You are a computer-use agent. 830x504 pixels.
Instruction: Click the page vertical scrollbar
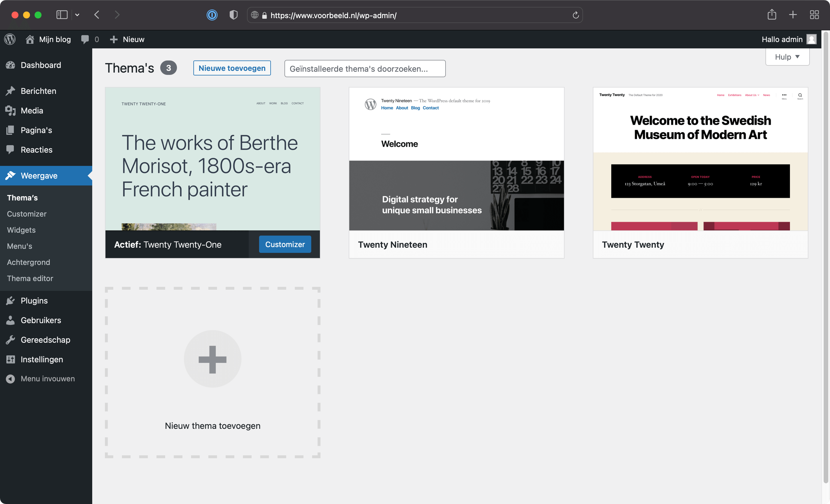[x=826, y=257]
